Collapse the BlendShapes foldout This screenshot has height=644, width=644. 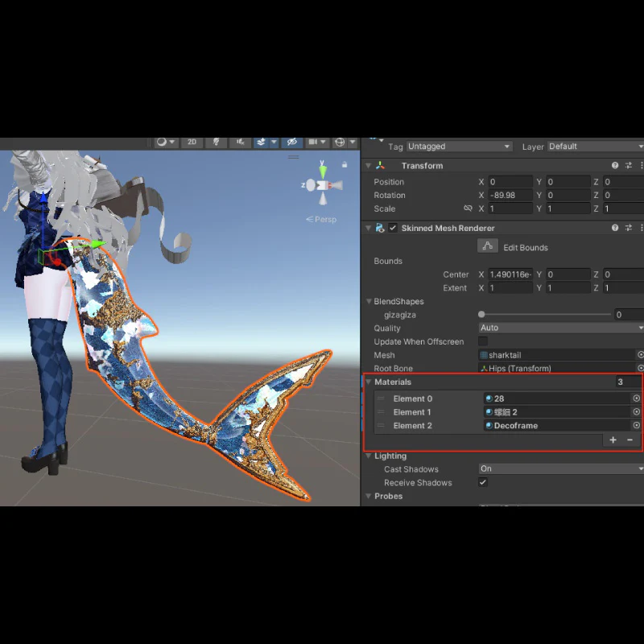369,301
